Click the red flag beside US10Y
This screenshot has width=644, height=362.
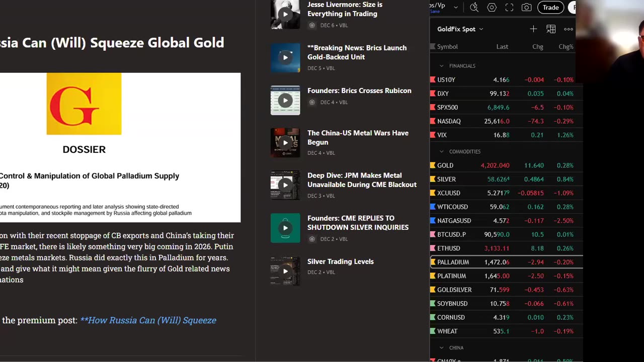(x=433, y=80)
